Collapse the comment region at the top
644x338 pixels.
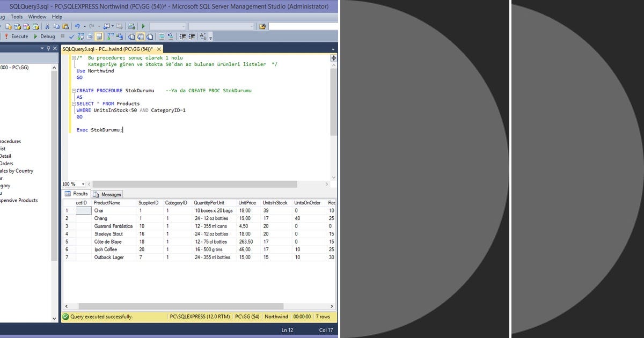[75, 57]
